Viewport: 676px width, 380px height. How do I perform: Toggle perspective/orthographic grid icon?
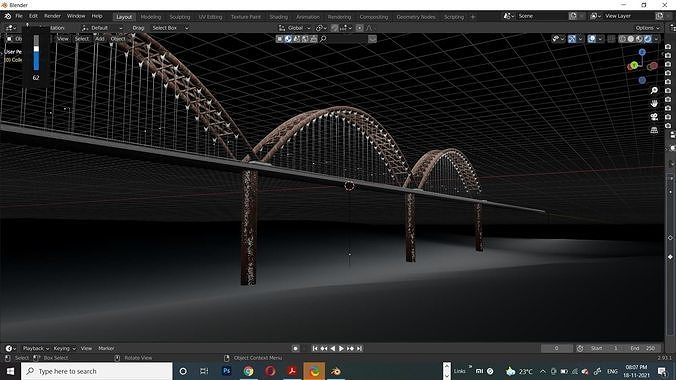point(654,130)
